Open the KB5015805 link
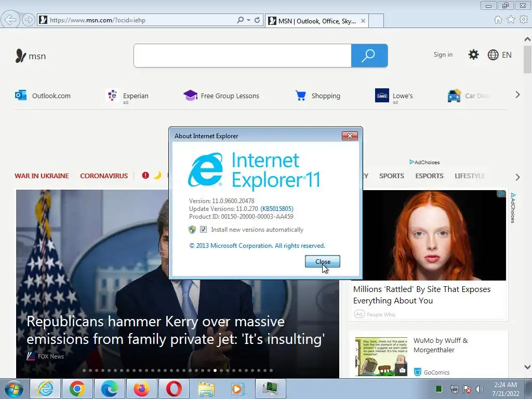Image resolution: width=532 pixels, height=399 pixels. pyautogui.click(x=277, y=209)
